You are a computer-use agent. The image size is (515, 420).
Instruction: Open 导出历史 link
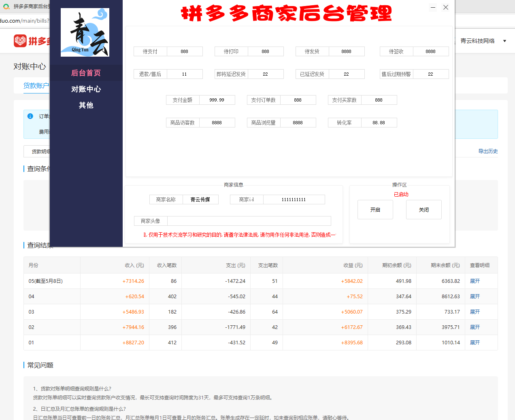click(488, 151)
